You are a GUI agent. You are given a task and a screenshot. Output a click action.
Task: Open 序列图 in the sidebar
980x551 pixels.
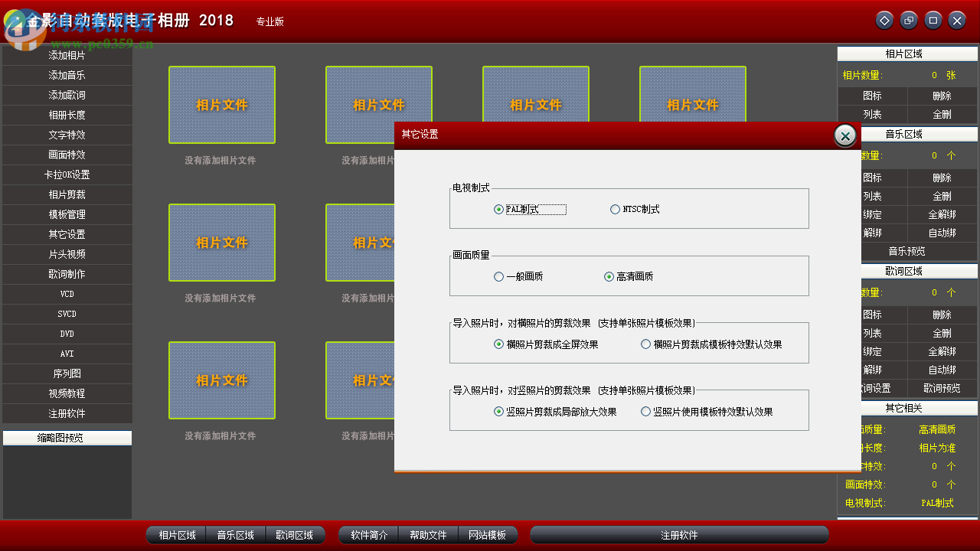point(67,373)
